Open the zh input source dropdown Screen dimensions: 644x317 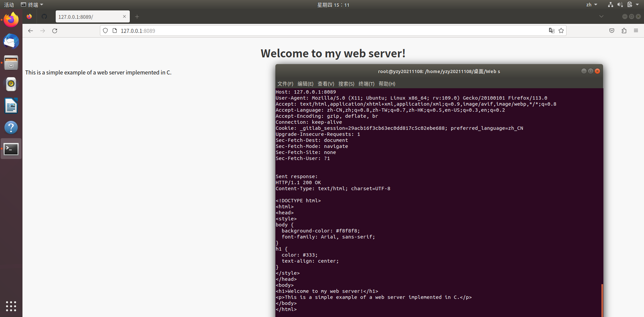[592, 5]
